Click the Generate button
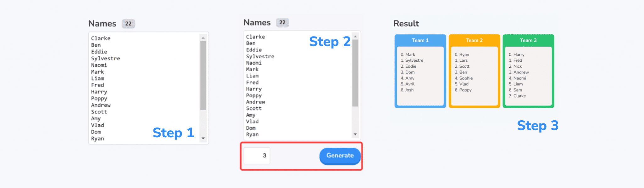This screenshot has height=188, width=644. 340,156
